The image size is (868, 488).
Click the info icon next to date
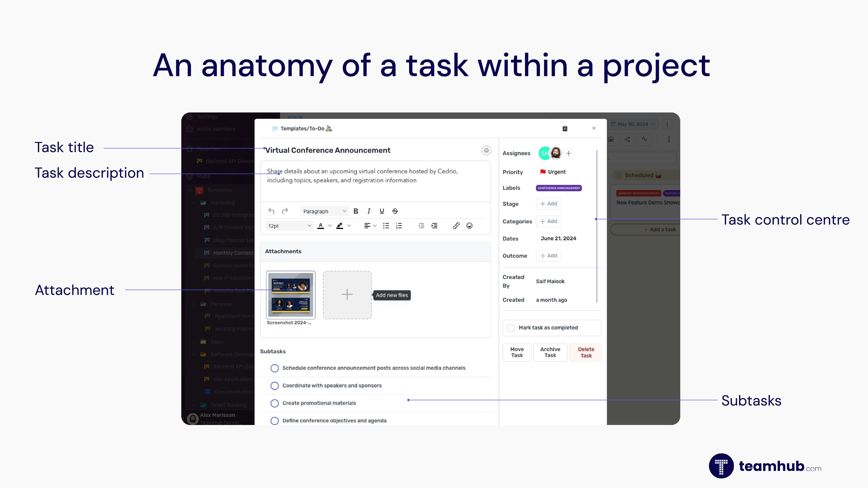coord(667,124)
